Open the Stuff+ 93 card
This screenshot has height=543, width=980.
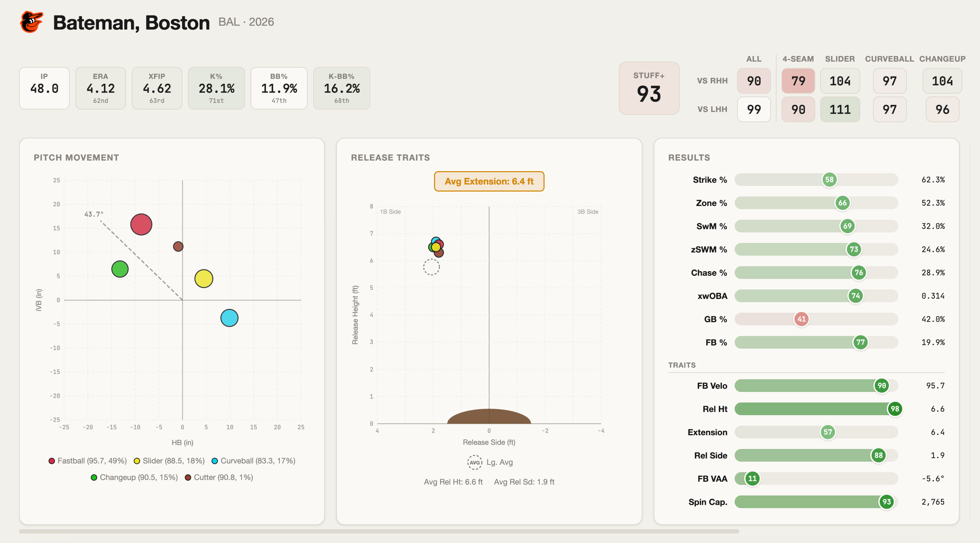click(649, 88)
